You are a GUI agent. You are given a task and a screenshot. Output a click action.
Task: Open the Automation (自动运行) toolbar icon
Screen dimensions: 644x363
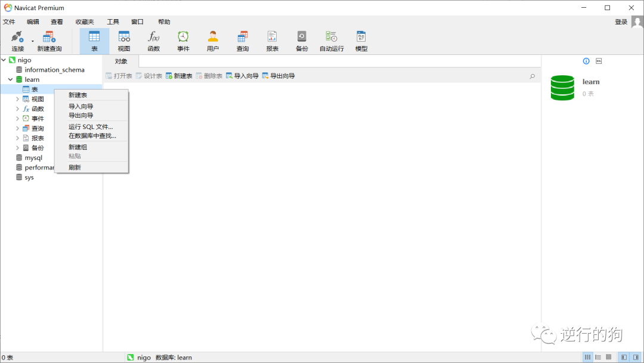coord(332,41)
